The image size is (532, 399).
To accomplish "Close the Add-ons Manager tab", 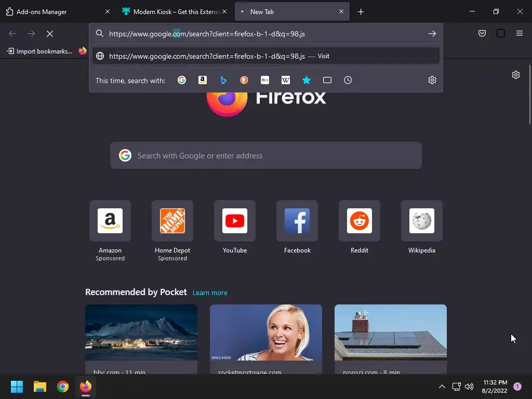I will [108, 11].
